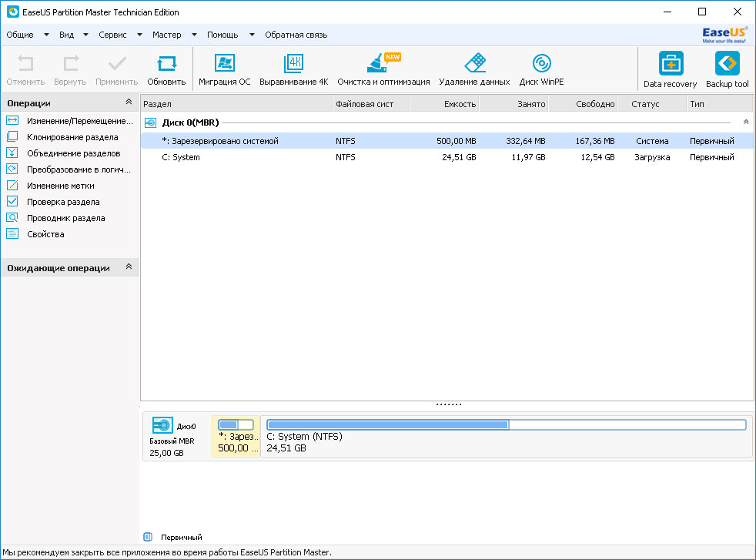Open the Сервис menu

[x=113, y=35]
